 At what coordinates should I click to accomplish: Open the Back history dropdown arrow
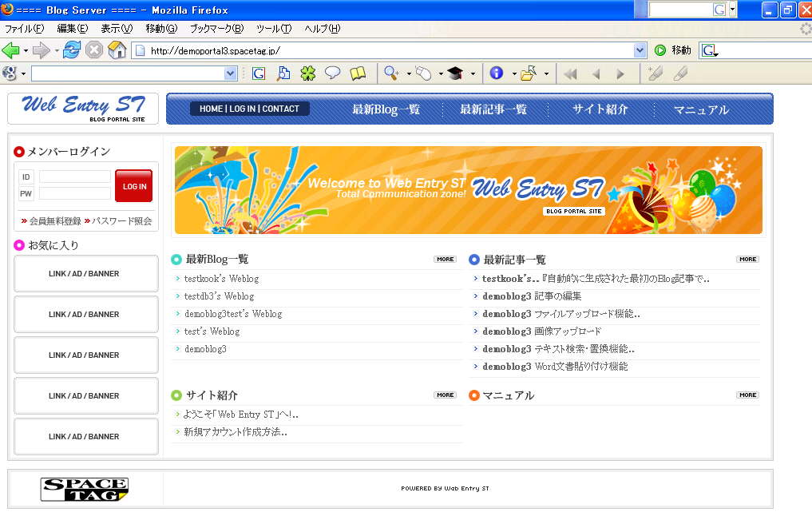point(26,51)
